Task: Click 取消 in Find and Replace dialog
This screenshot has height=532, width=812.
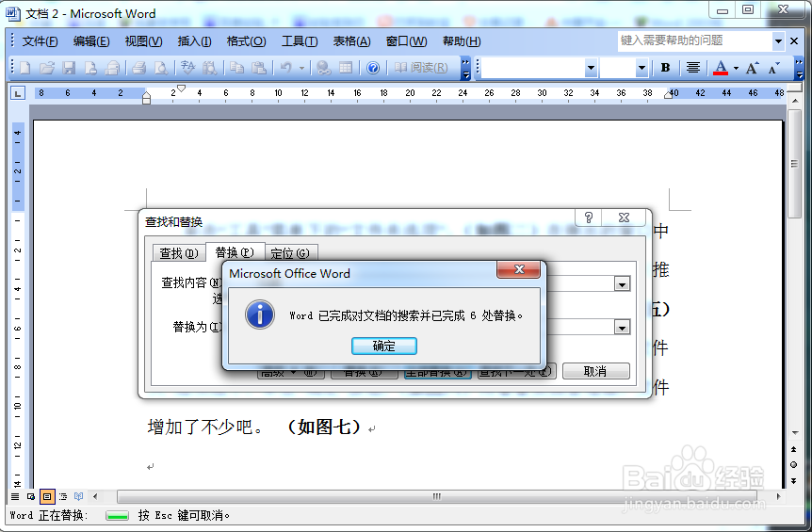Action: 595,371
